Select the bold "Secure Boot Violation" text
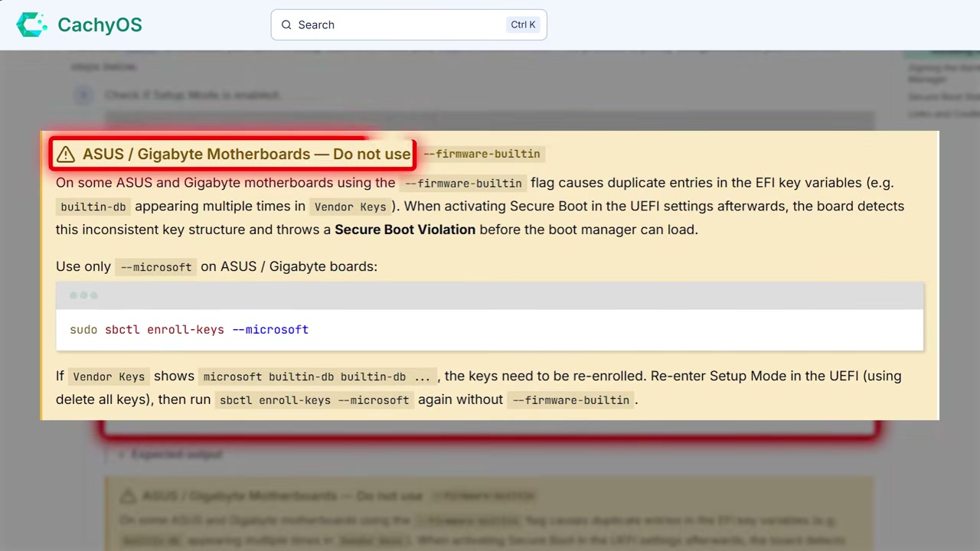 405,230
